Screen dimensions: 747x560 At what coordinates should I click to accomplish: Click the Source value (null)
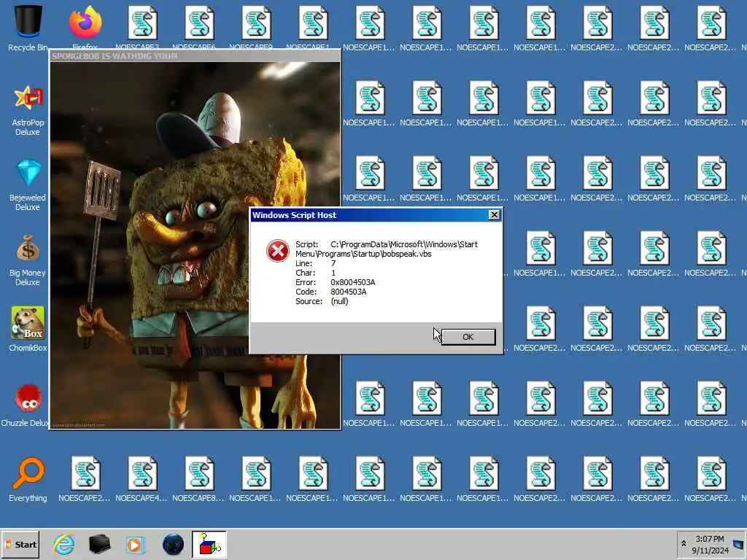(340, 301)
